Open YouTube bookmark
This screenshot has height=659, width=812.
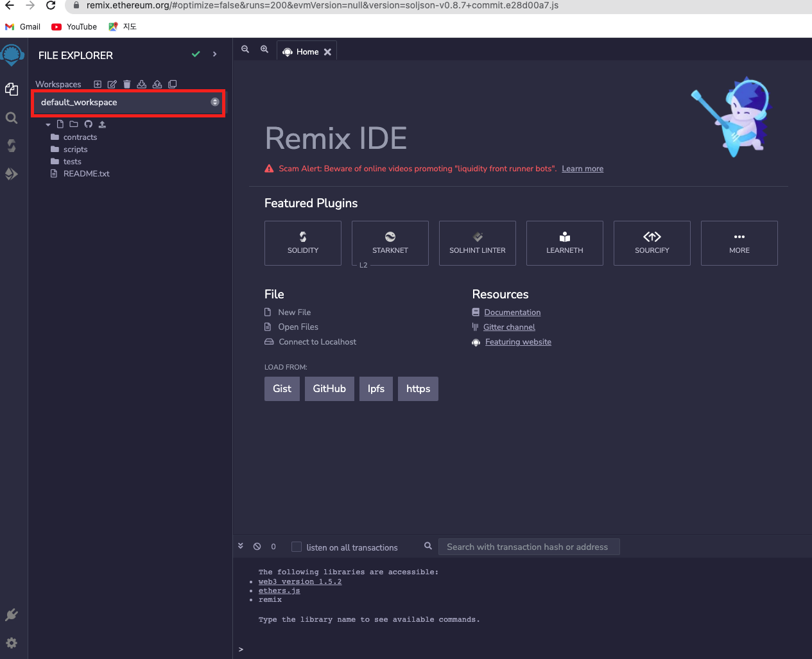click(74, 27)
